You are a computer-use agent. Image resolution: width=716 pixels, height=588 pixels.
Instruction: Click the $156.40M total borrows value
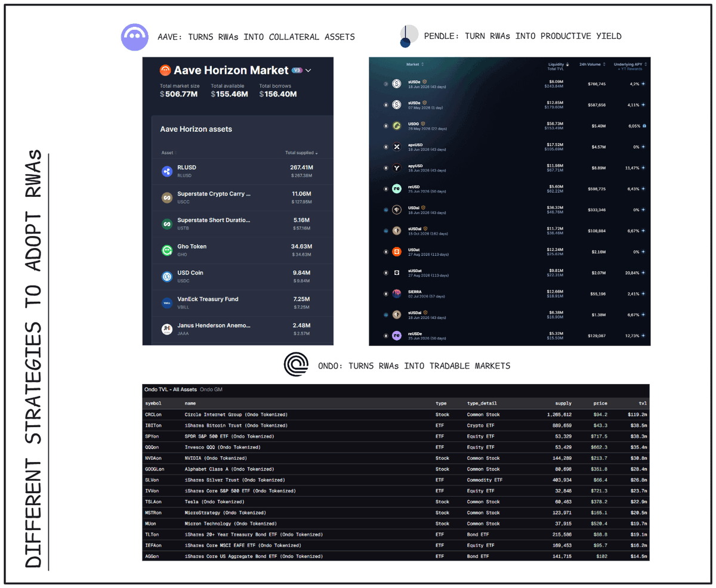coord(278,94)
